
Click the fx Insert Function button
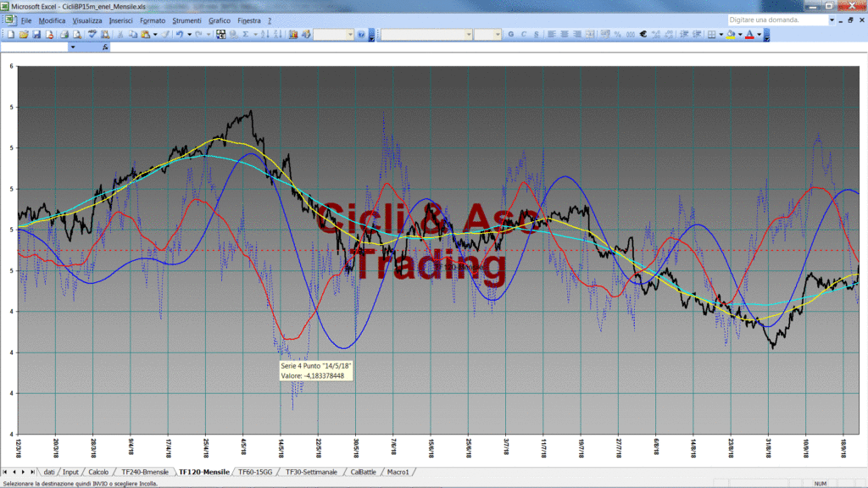(105, 47)
